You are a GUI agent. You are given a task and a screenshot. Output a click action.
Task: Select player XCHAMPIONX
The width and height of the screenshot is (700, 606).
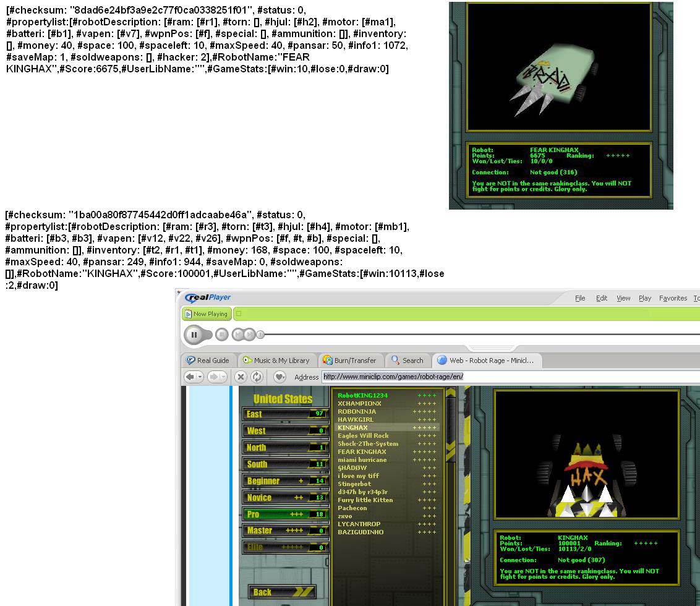click(x=386, y=403)
